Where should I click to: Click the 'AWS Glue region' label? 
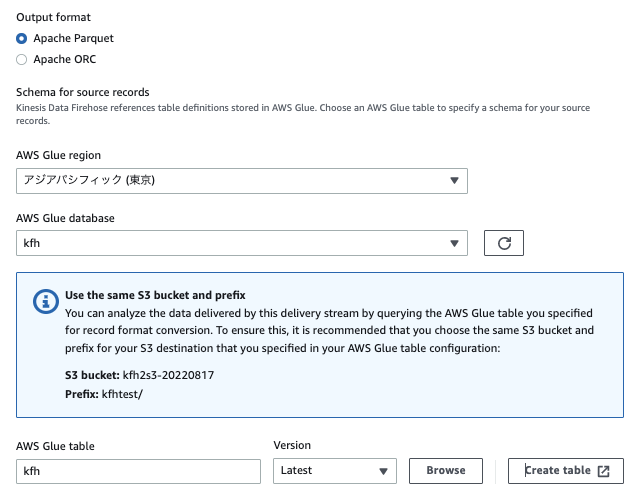(58, 155)
